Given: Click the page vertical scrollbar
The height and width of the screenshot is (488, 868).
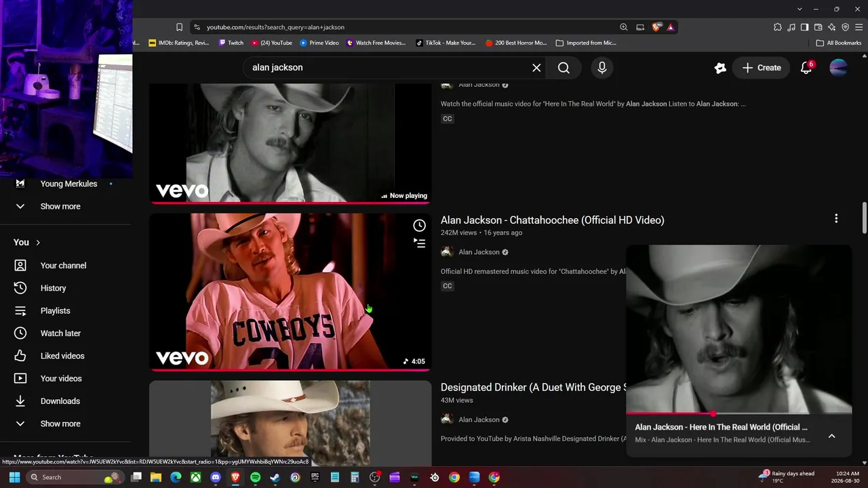Looking at the screenshot, I should pos(864,217).
